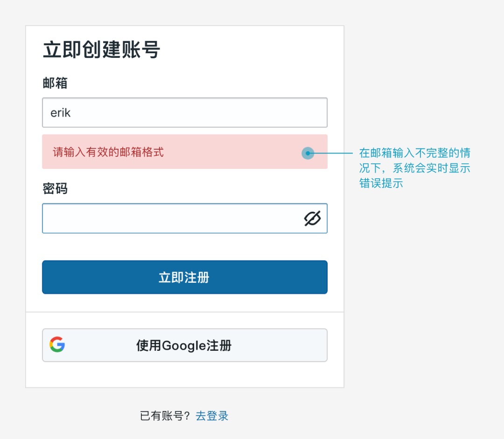Click the blue annotation dot on error banner
This screenshot has height=439, width=504.
coord(308,153)
